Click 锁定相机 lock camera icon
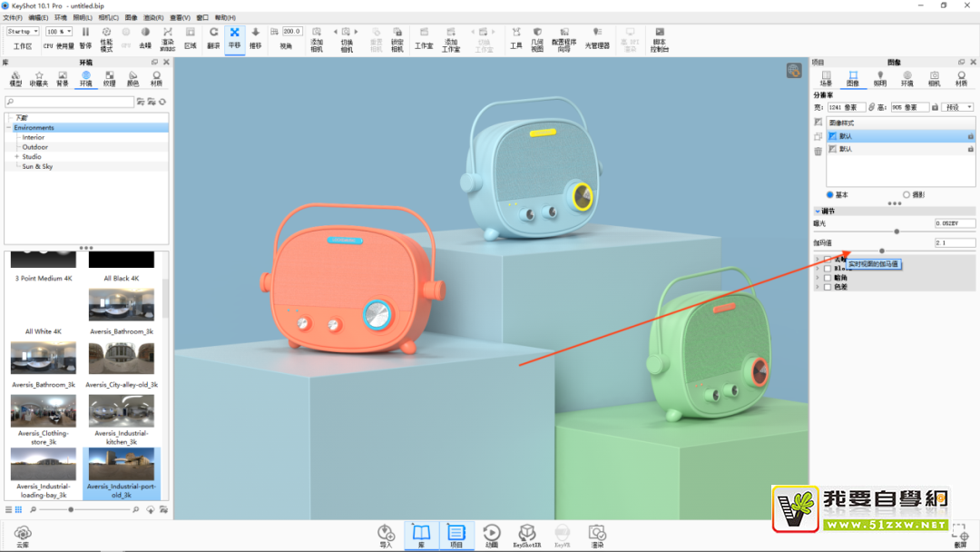The image size is (980, 552). coord(397,39)
